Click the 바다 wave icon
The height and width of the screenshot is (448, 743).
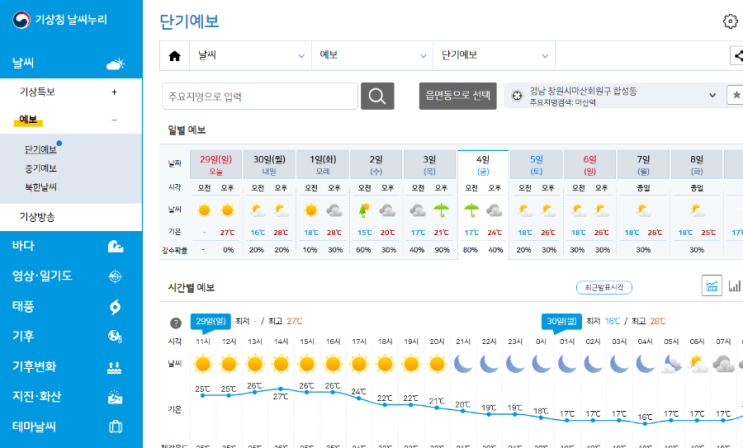(x=115, y=246)
